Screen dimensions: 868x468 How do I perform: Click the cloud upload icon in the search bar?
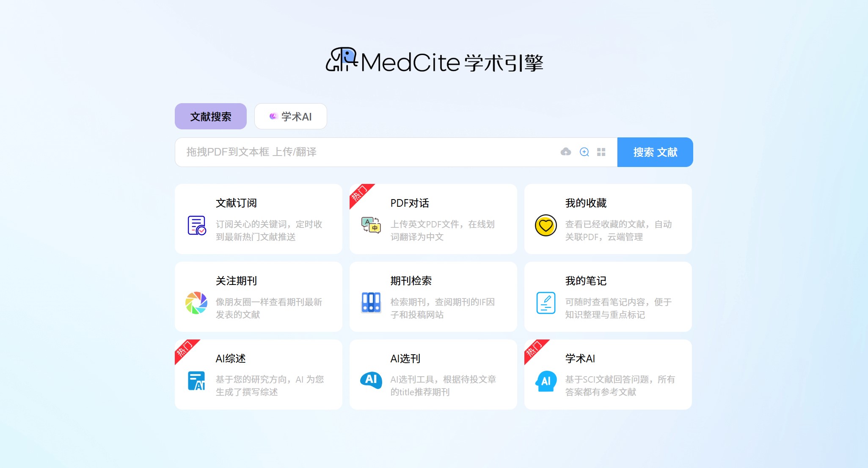click(x=565, y=152)
